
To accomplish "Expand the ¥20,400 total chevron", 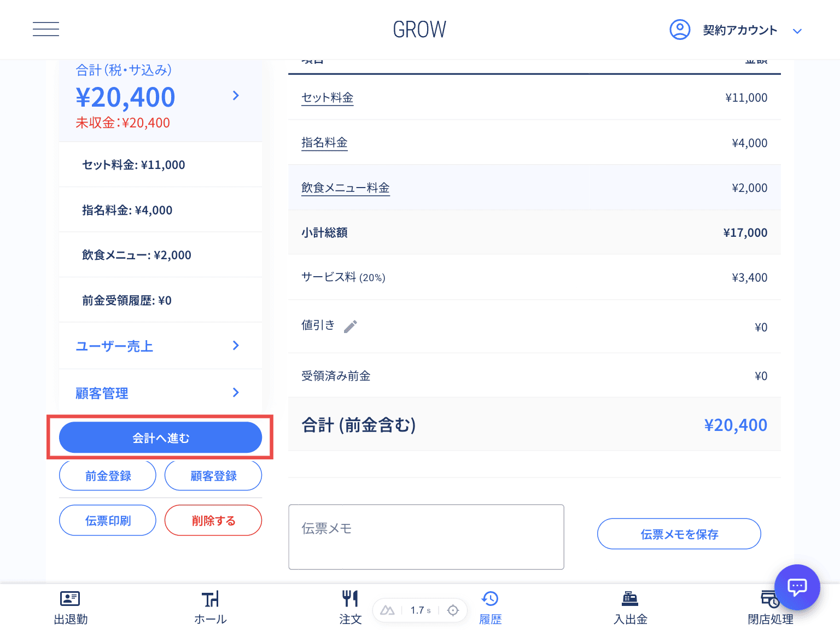I will 236,96.
